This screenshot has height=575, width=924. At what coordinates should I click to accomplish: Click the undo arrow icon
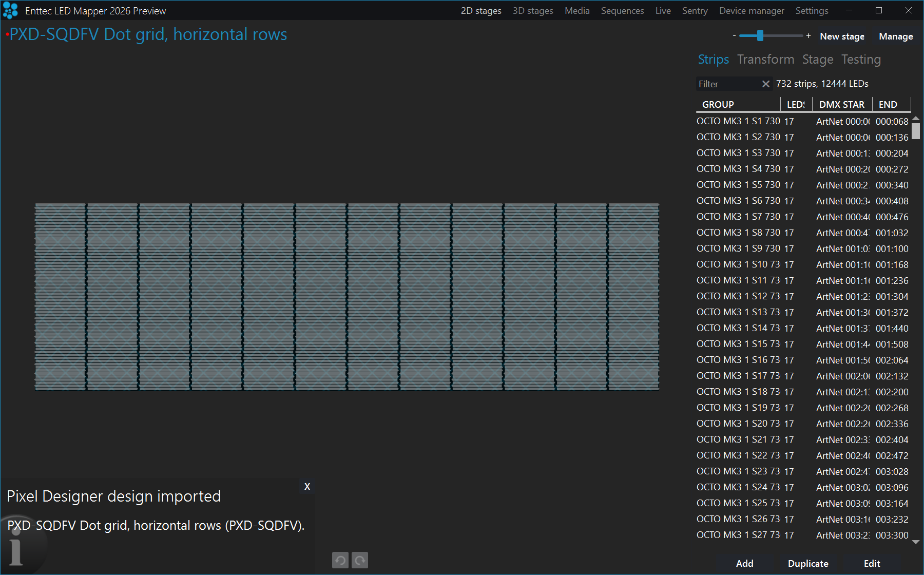pyautogui.click(x=340, y=560)
